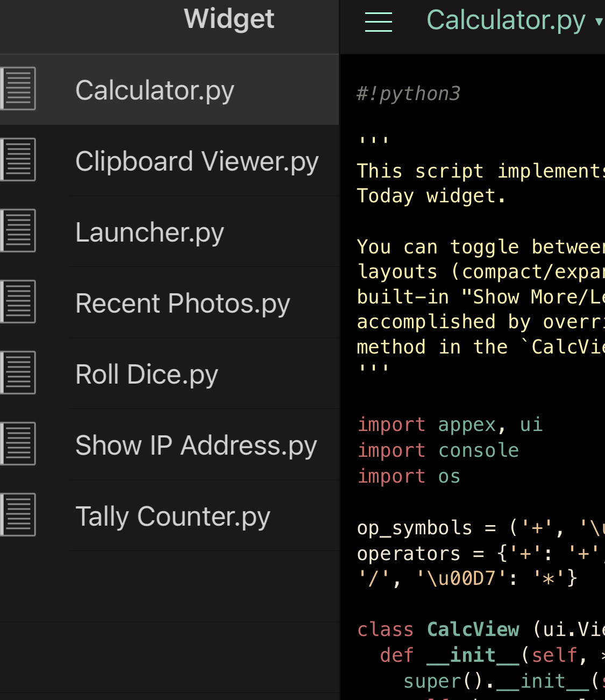605x700 pixels.
Task: Select the Show IP Address.py filename
Action: pyautogui.click(x=196, y=446)
